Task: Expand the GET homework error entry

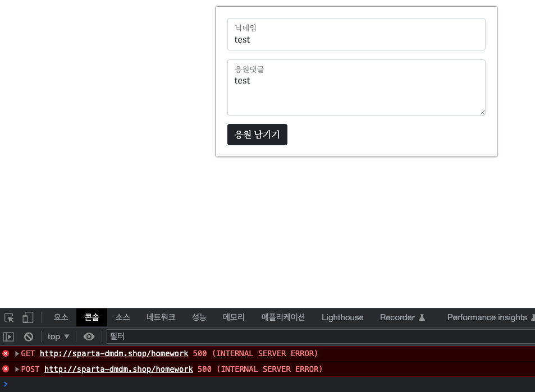Action: click(17, 353)
